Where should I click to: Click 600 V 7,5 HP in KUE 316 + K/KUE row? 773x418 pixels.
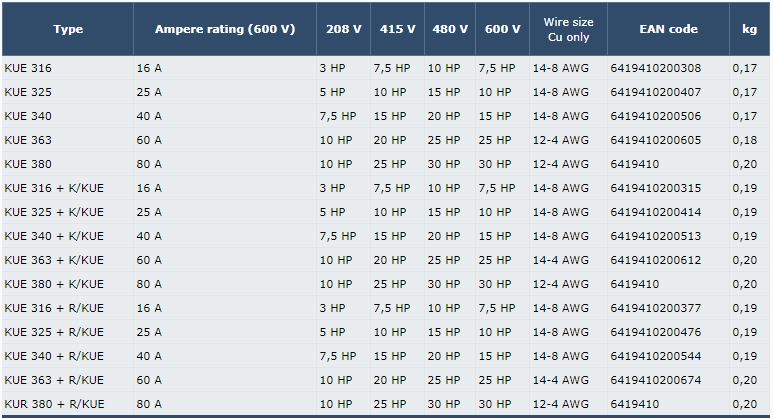coord(497,188)
